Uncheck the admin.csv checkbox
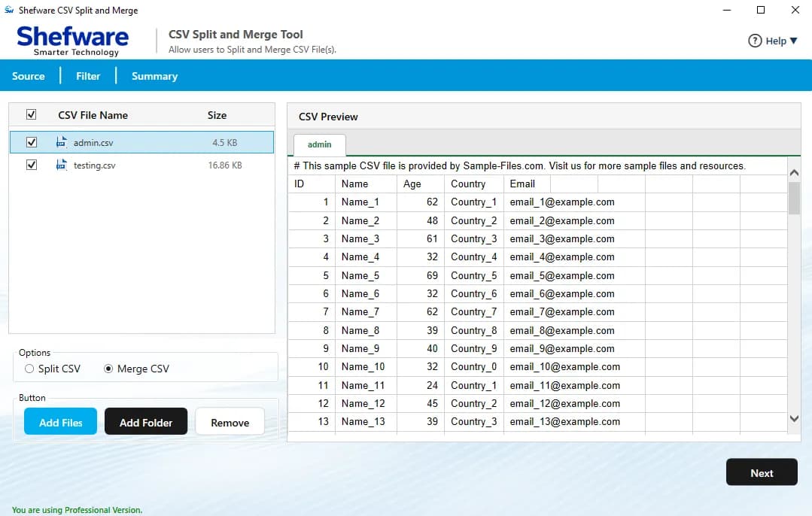This screenshot has height=516, width=812. coord(32,142)
